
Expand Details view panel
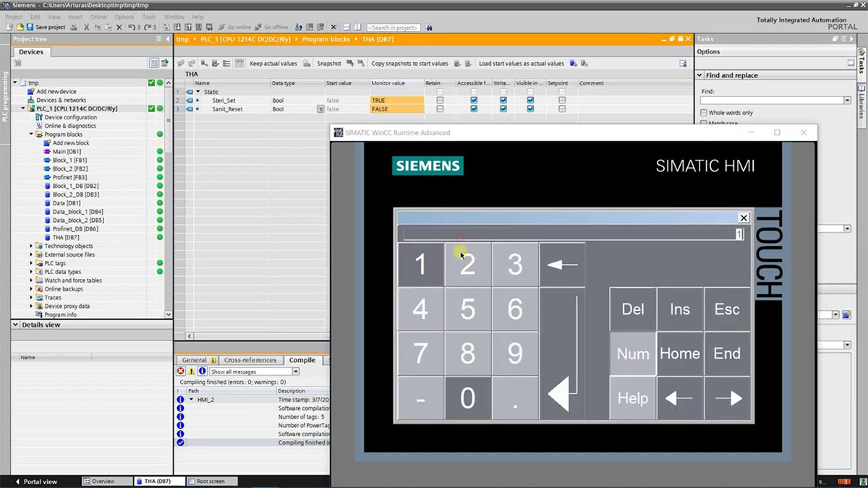[15, 325]
